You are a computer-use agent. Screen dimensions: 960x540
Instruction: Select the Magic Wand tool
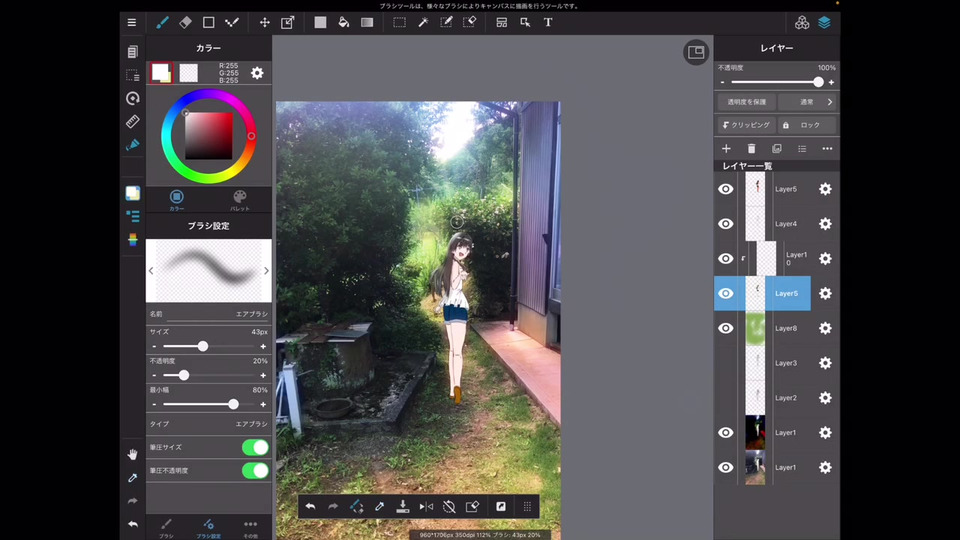(x=422, y=23)
